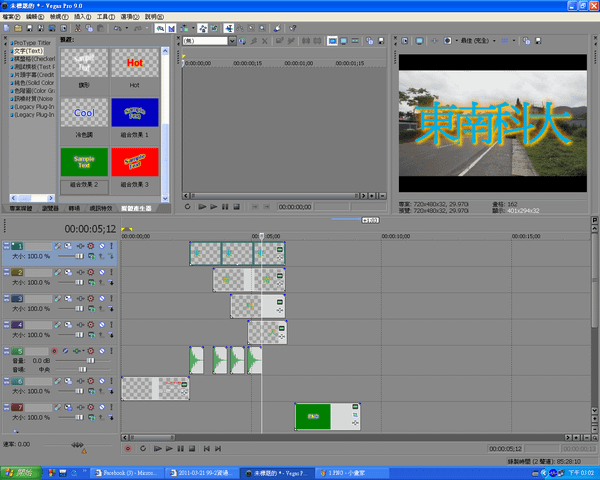Click the What's This help icon
This screenshot has height=480, width=600.
click(293, 28)
